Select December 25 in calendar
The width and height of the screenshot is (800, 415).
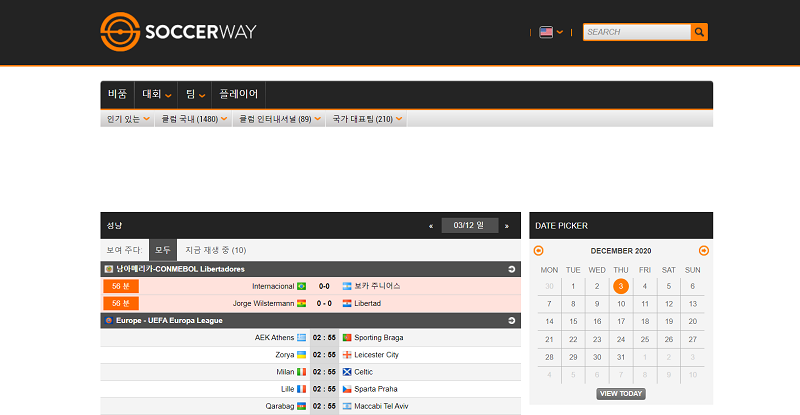645,339
